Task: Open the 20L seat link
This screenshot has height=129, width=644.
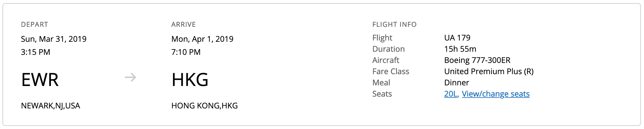Action: [x=451, y=94]
